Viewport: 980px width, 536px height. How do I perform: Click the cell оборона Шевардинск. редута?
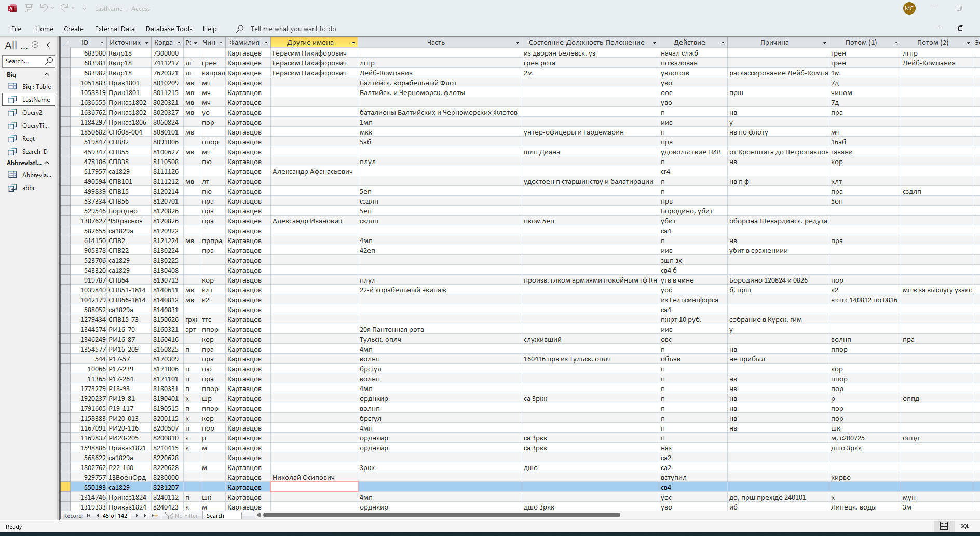(778, 221)
